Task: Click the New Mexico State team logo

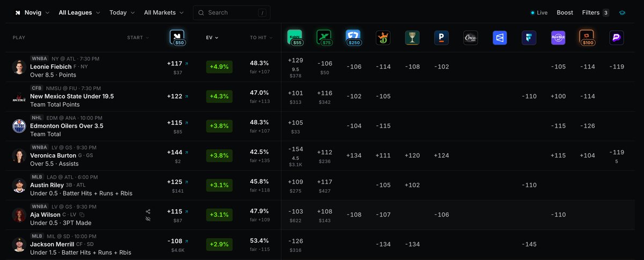Action: (x=19, y=96)
